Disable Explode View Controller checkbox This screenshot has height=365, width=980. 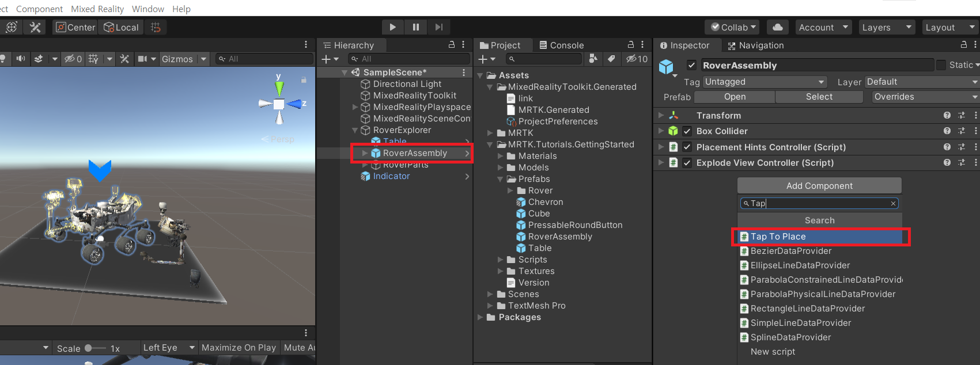point(687,162)
